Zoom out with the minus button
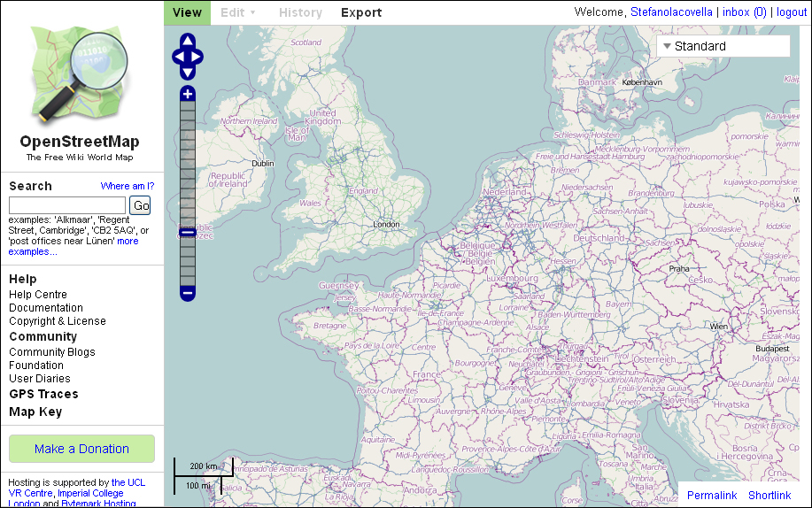Image resolution: width=812 pixels, height=508 pixels. [x=188, y=293]
